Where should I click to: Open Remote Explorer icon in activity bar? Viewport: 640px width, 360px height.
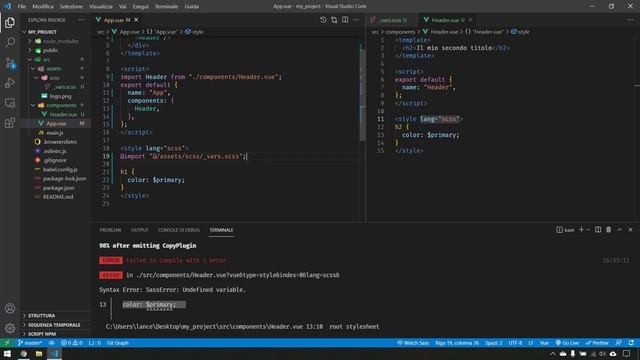10,103
